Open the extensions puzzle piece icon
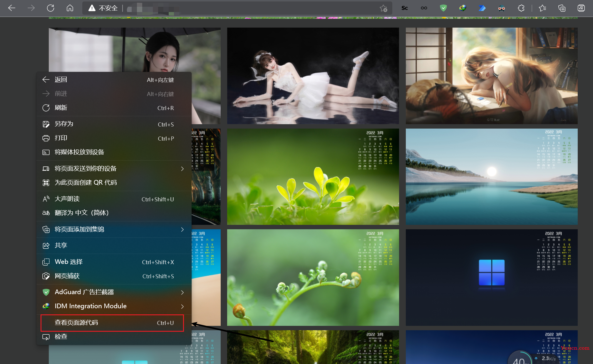The width and height of the screenshot is (593, 364). tap(521, 8)
